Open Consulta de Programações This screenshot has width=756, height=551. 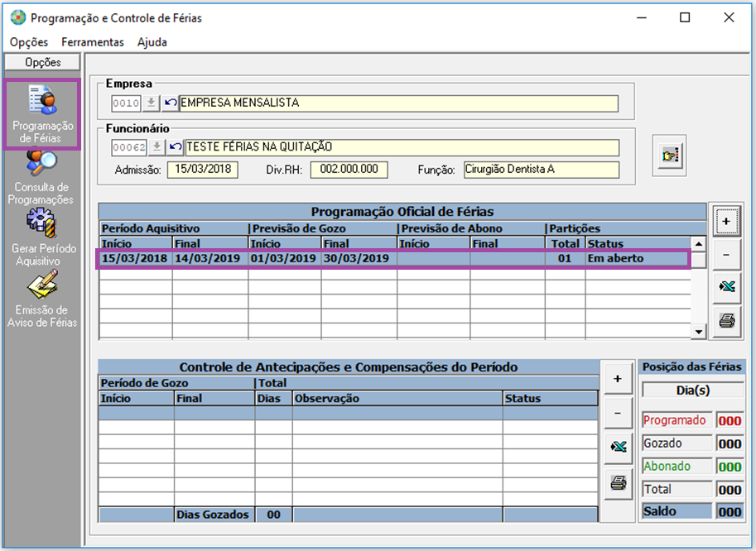point(41,177)
